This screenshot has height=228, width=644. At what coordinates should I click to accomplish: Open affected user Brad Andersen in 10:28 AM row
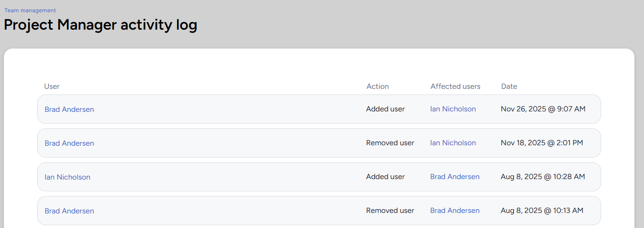(x=455, y=177)
